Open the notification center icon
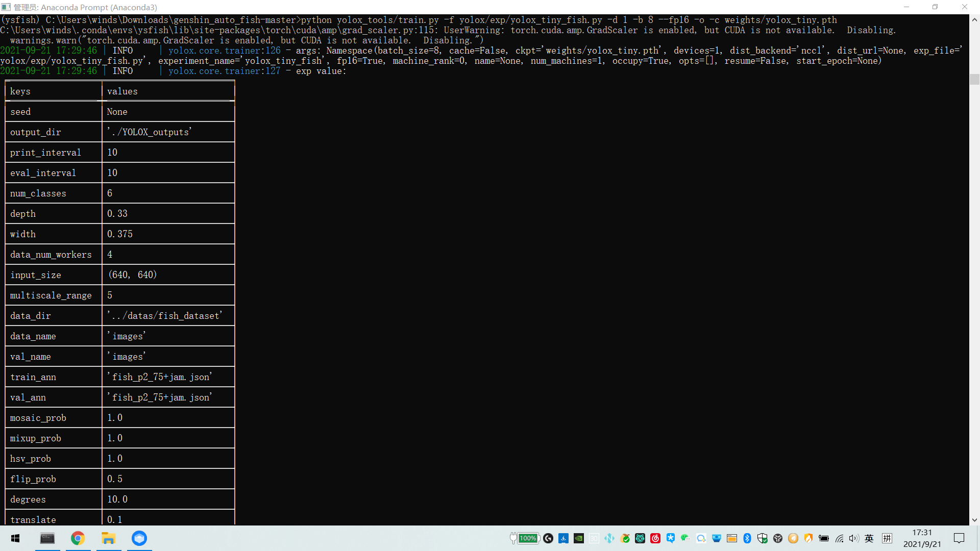980x551 pixels. click(x=959, y=538)
